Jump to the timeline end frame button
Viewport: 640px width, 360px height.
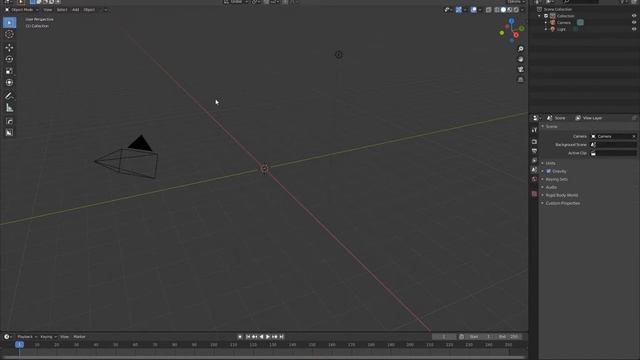click(x=281, y=337)
